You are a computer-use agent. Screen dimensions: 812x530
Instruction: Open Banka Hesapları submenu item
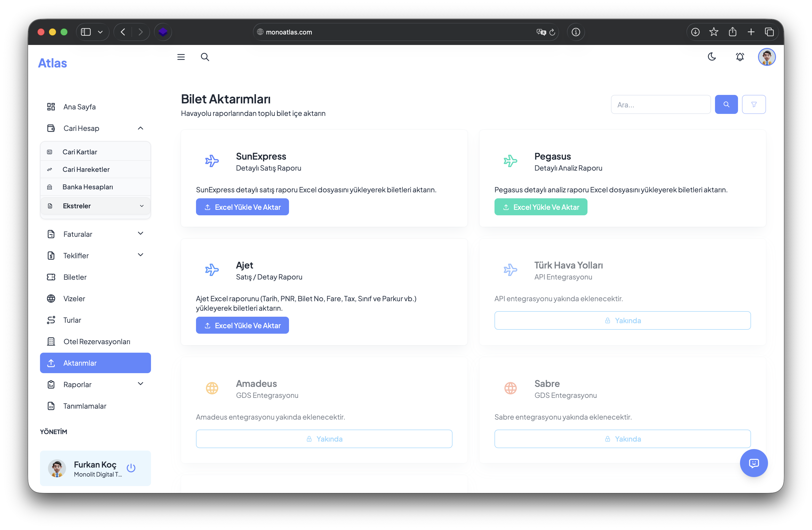(95, 187)
